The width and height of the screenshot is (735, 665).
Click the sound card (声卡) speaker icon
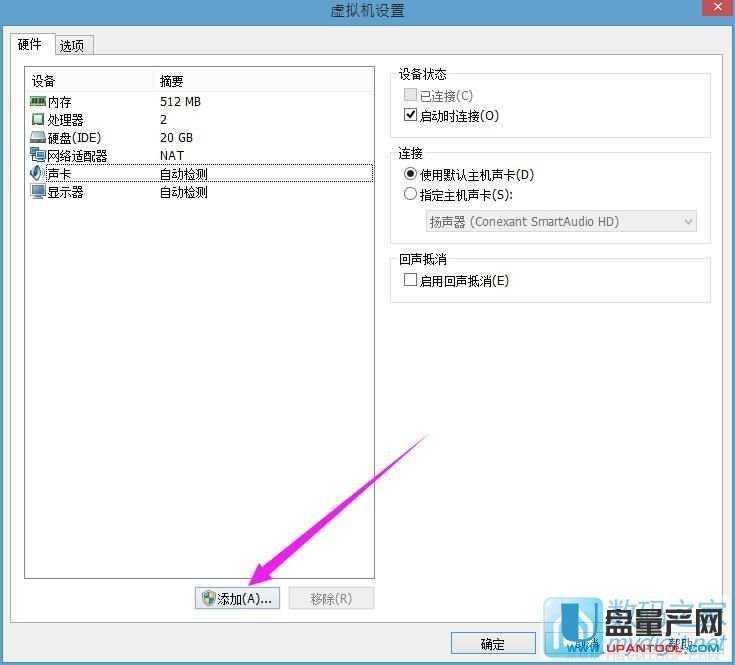coord(38,174)
